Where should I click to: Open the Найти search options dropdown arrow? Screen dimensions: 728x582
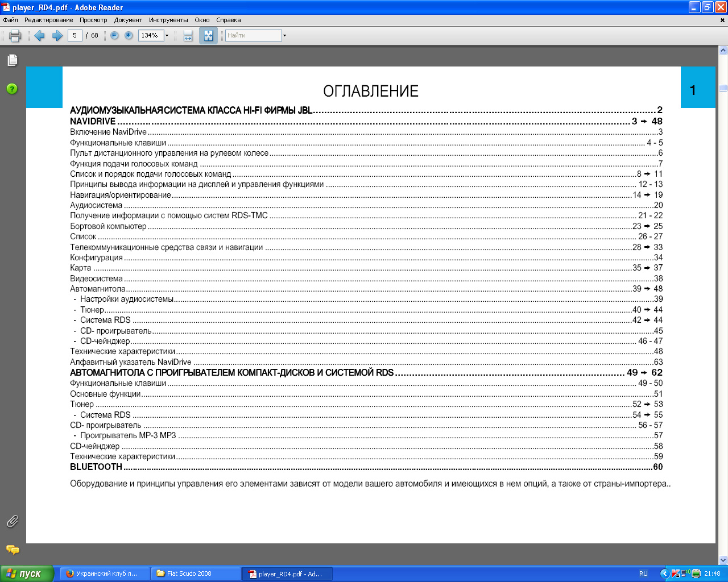tap(284, 36)
